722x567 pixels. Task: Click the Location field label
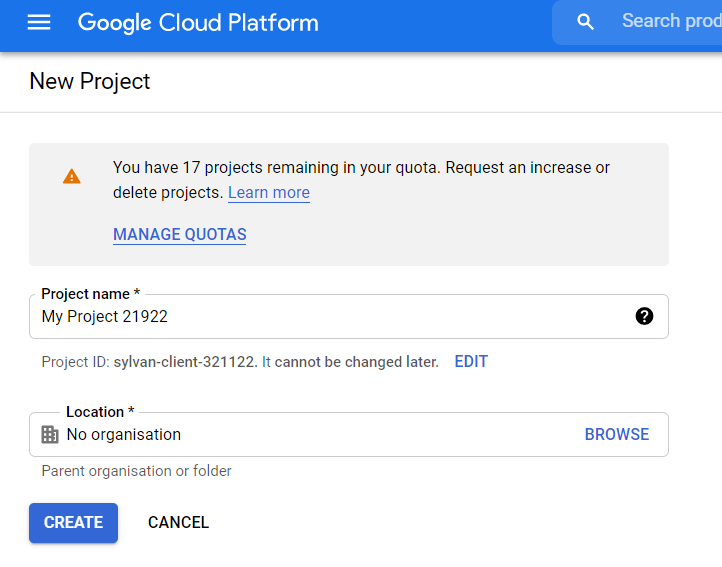tap(100, 412)
